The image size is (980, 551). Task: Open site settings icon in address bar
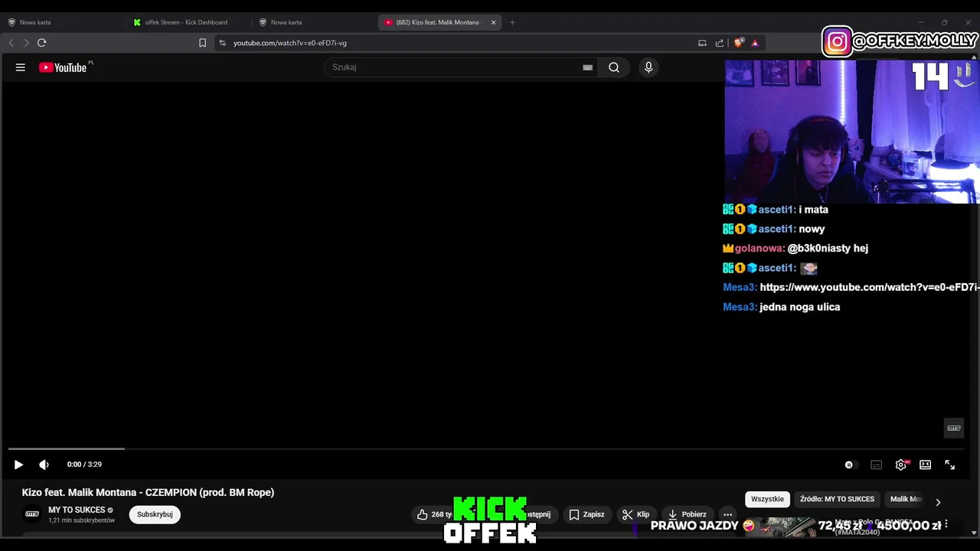point(223,43)
